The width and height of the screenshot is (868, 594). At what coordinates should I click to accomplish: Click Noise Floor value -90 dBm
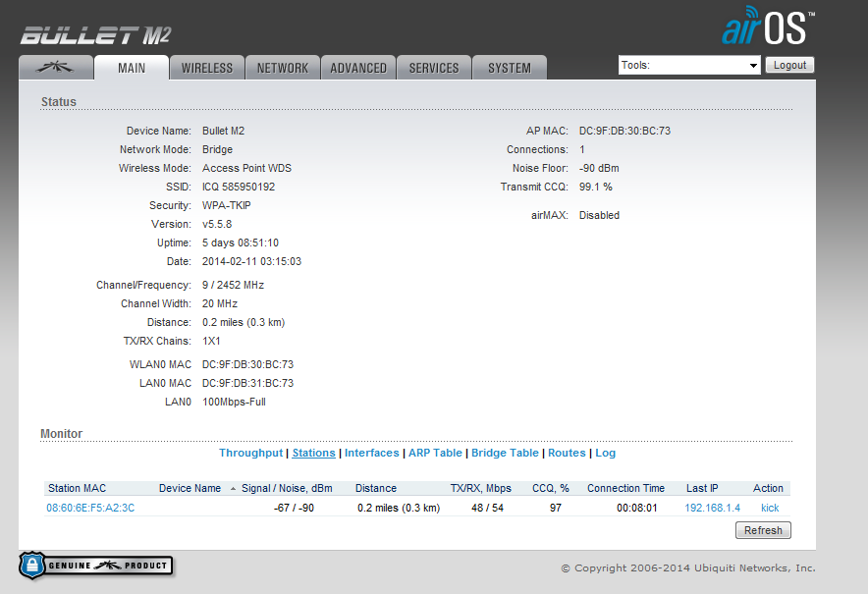(x=599, y=168)
